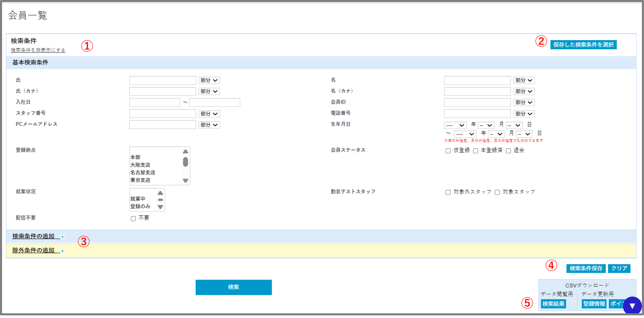Screen dimensions: 644x318
Task: Click 保存した検索条件を選択 button
Action: (583, 45)
